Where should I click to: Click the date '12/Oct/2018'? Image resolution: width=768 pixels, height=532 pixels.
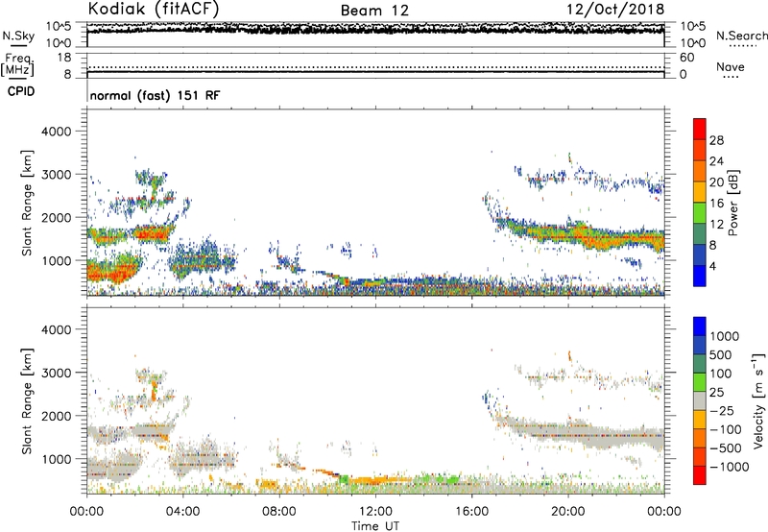click(x=615, y=10)
